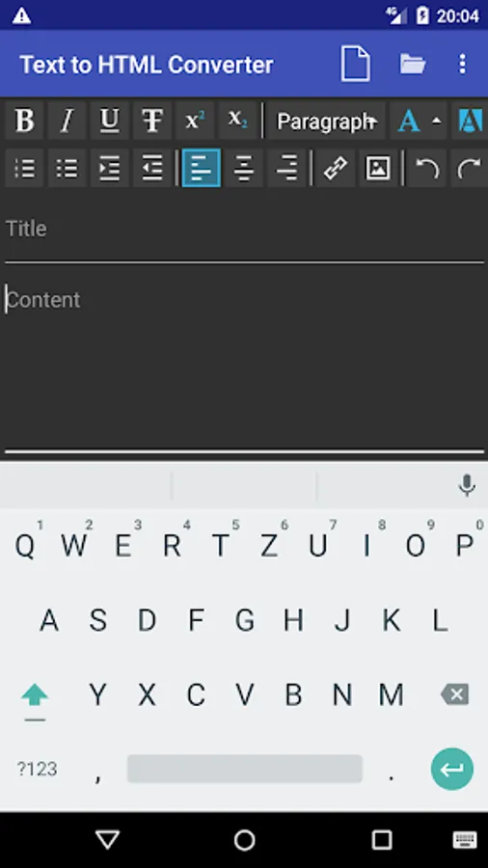The height and width of the screenshot is (868, 488).
Task: Insert an image into content
Action: (378, 168)
